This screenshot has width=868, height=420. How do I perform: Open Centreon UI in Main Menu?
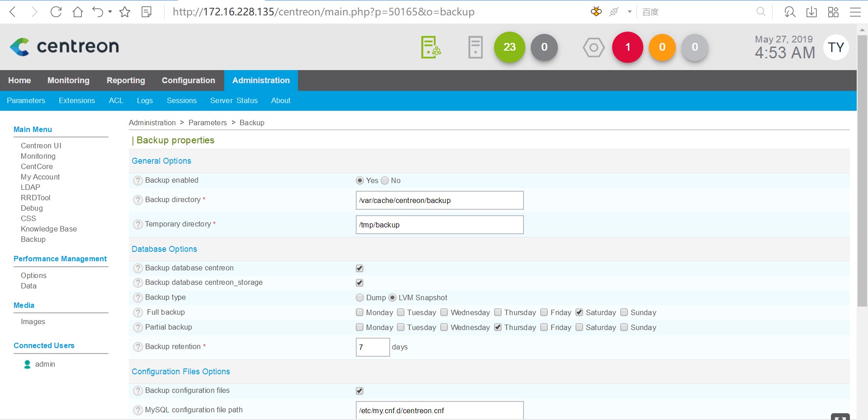(x=41, y=146)
